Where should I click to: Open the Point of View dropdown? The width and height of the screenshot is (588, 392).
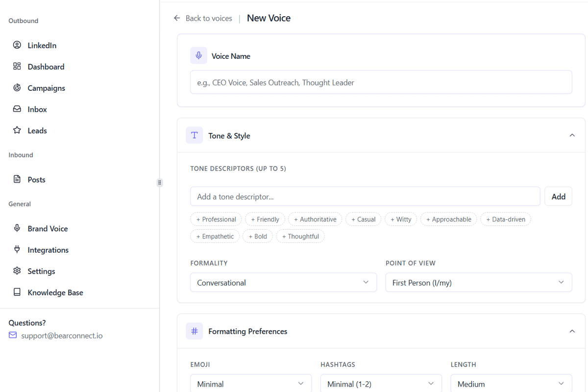pyautogui.click(x=478, y=283)
